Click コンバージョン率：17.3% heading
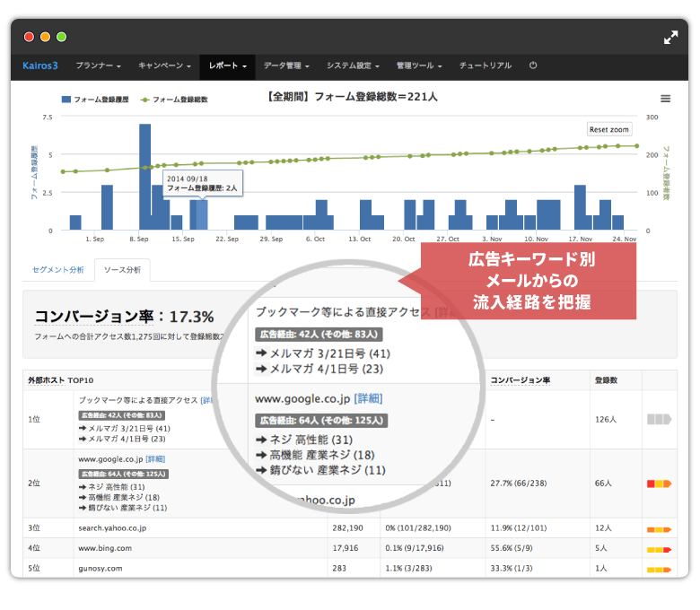Viewport: 700px width, 610px height. 124,317
